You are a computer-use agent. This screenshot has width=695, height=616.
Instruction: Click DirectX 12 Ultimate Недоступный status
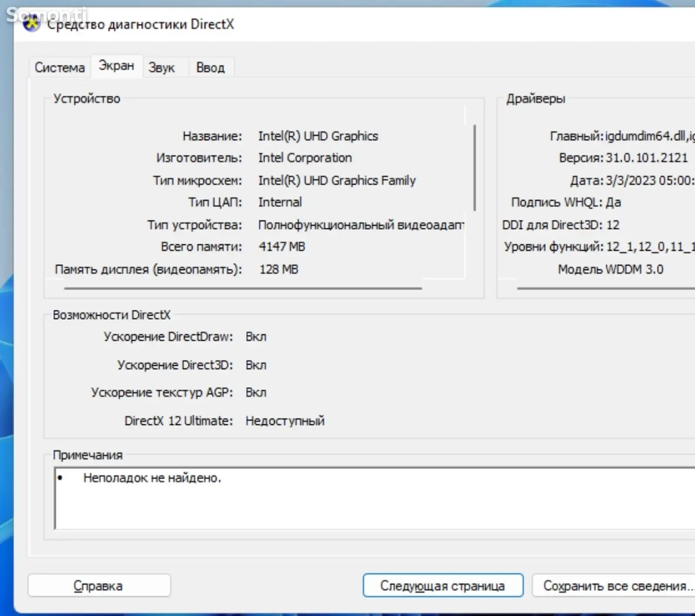tap(285, 421)
